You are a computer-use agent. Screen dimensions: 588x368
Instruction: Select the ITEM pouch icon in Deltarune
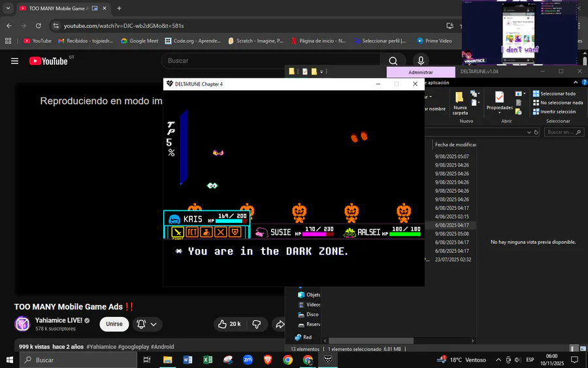pos(206,232)
